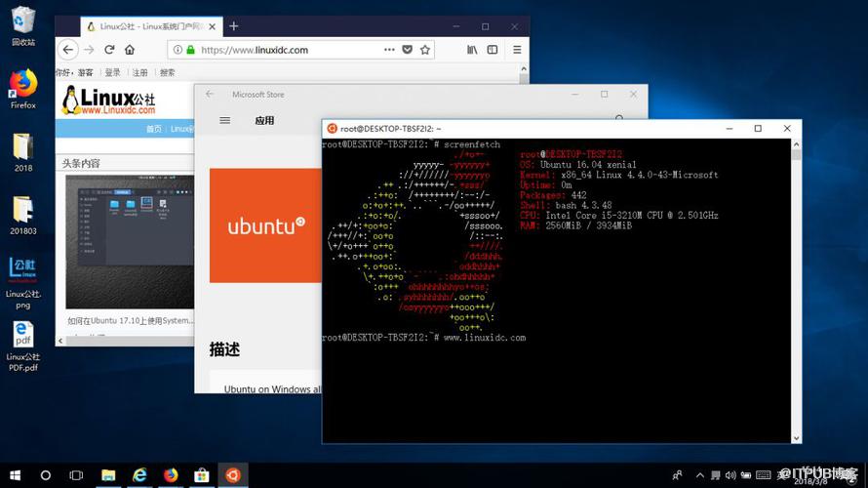Go back in the Microsoft Store window
The height and width of the screenshot is (488, 868).
(x=210, y=94)
